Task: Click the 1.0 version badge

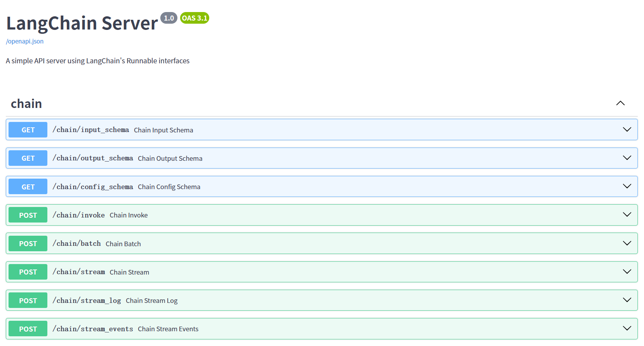Action: tap(169, 18)
